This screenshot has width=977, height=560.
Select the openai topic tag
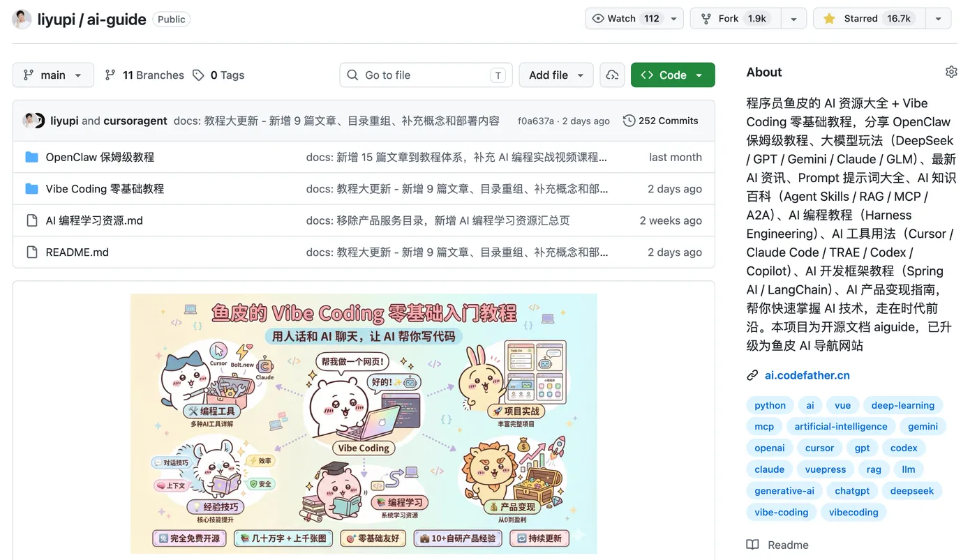click(x=770, y=448)
